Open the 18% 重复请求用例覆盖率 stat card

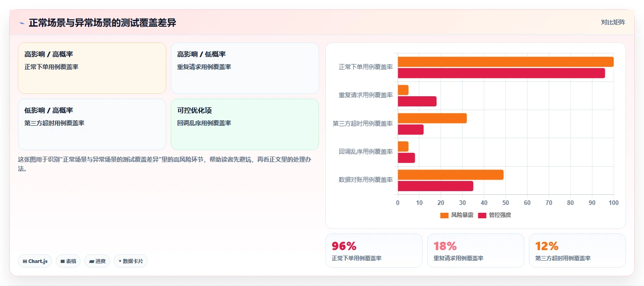(x=476, y=251)
